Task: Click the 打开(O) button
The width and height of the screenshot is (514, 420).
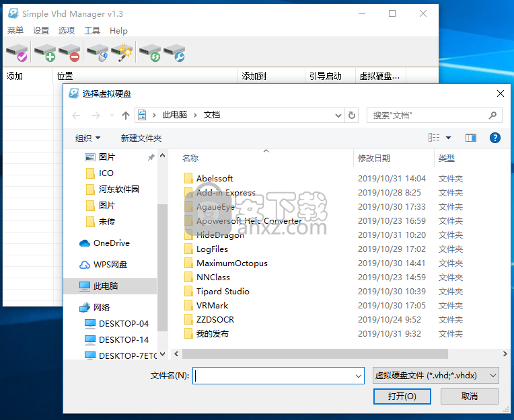Action: [x=402, y=396]
